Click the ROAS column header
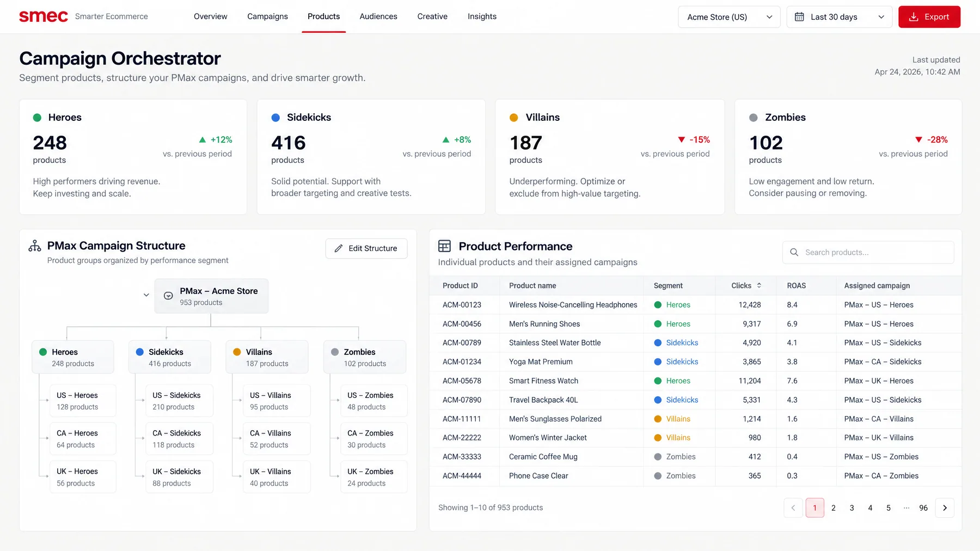Image resolution: width=980 pixels, height=551 pixels. point(796,285)
